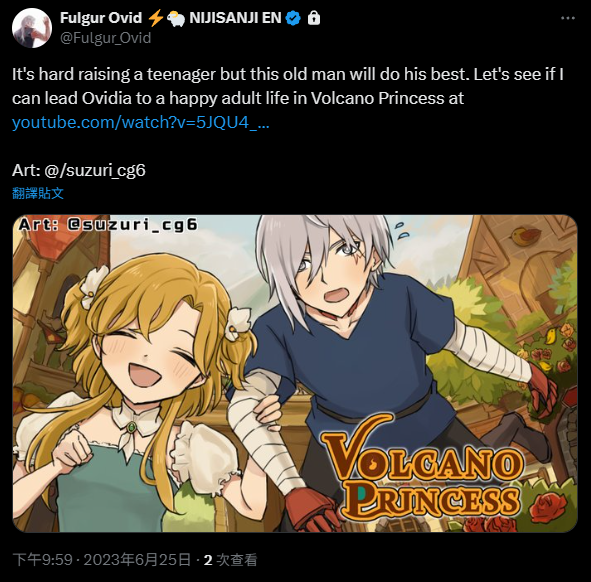Open Fulgur Ovid's round profile avatar

pos(32,28)
